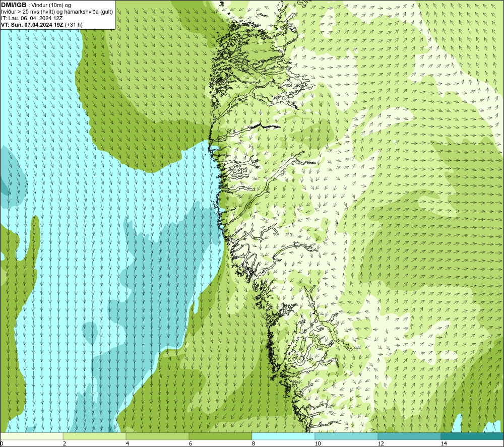Click the legend scale label '10'
504x447 pixels.
pyautogui.click(x=318, y=443)
